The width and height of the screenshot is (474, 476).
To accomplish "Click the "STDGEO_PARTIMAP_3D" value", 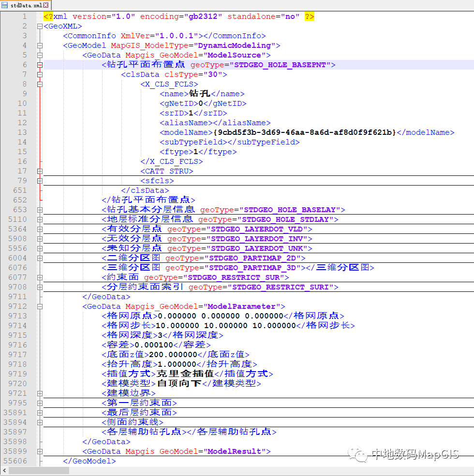I will click(252, 268).
